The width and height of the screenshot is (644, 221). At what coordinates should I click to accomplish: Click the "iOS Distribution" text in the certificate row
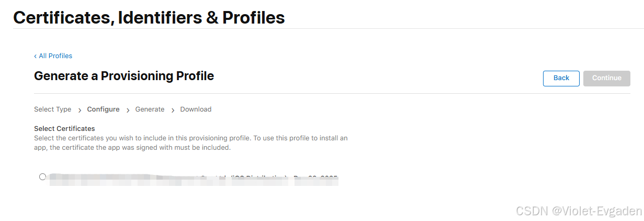pos(259,178)
